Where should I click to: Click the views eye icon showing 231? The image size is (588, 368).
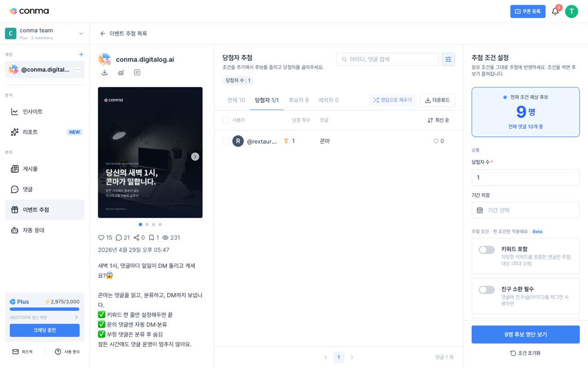click(x=165, y=238)
